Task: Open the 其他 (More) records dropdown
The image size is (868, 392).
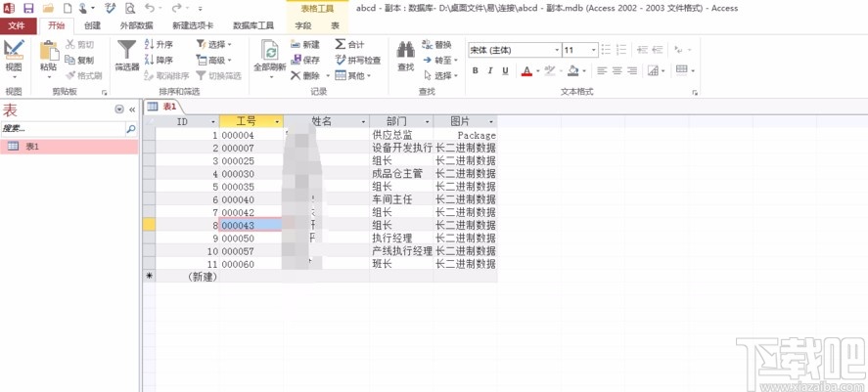Action: coord(352,75)
